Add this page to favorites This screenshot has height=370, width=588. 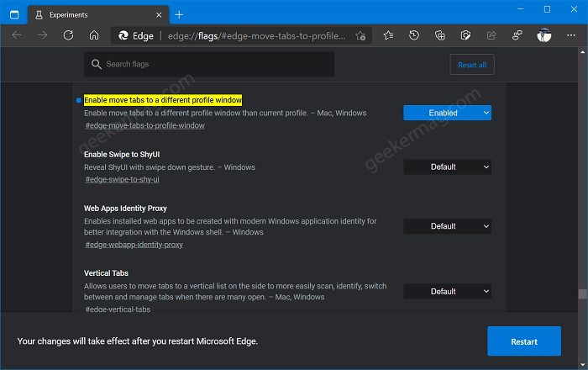pos(360,35)
